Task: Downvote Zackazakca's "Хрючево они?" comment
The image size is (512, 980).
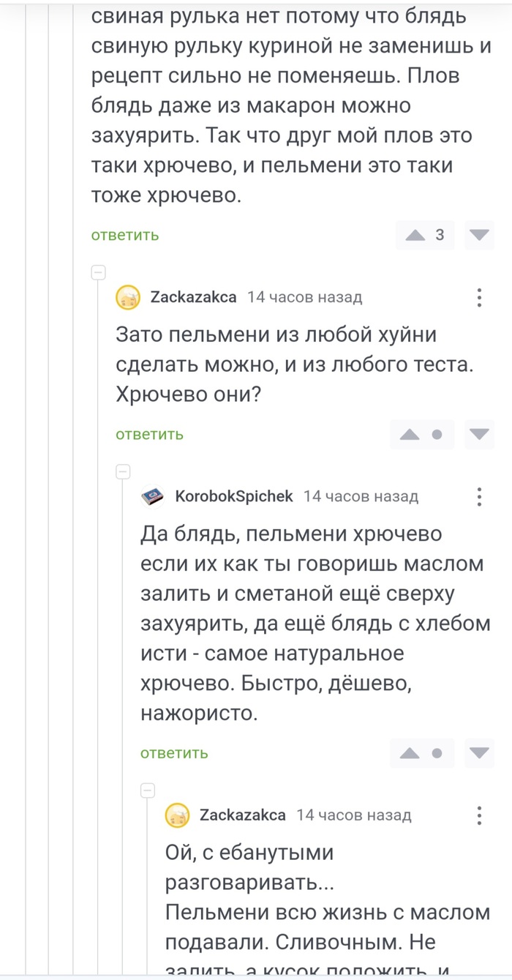Action: (x=479, y=434)
